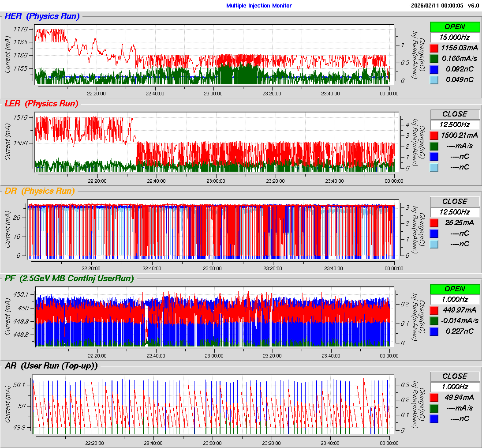Click the PF OPEN status button

pos(455,289)
